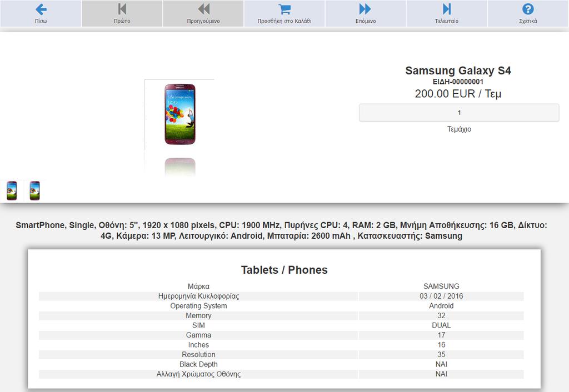Click the Android value in the table
The image size is (569, 392).
pos(441,306)
